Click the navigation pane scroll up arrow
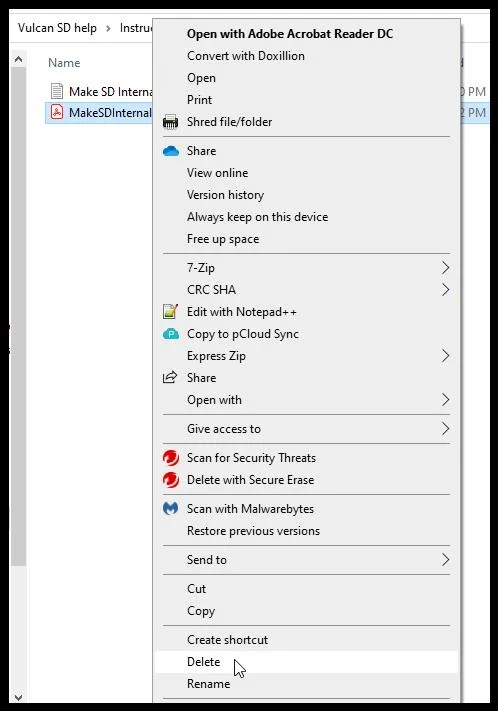 [x=19, y=59]
